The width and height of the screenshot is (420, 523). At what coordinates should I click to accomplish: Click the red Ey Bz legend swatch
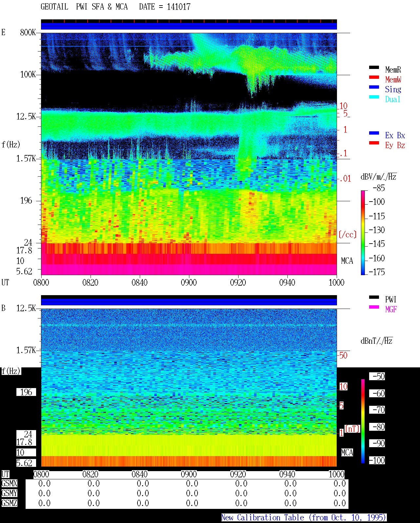point(374,143)
